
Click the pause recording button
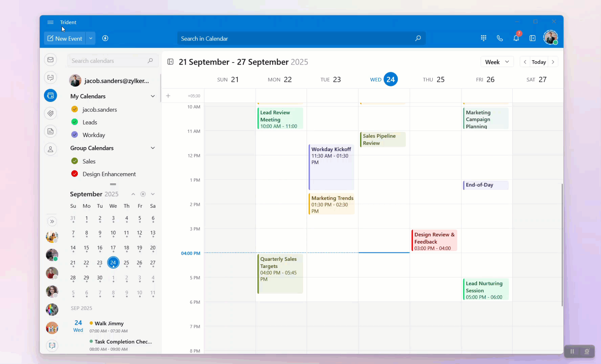pos(572,351)
